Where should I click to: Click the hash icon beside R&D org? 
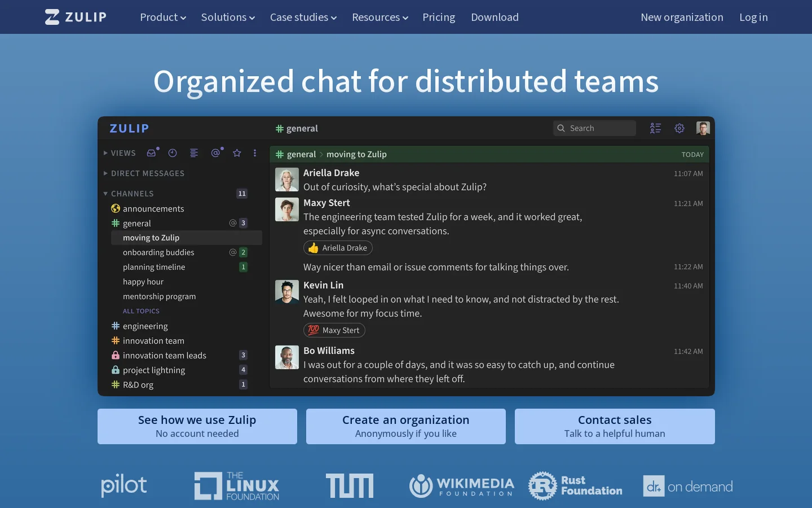116,385
